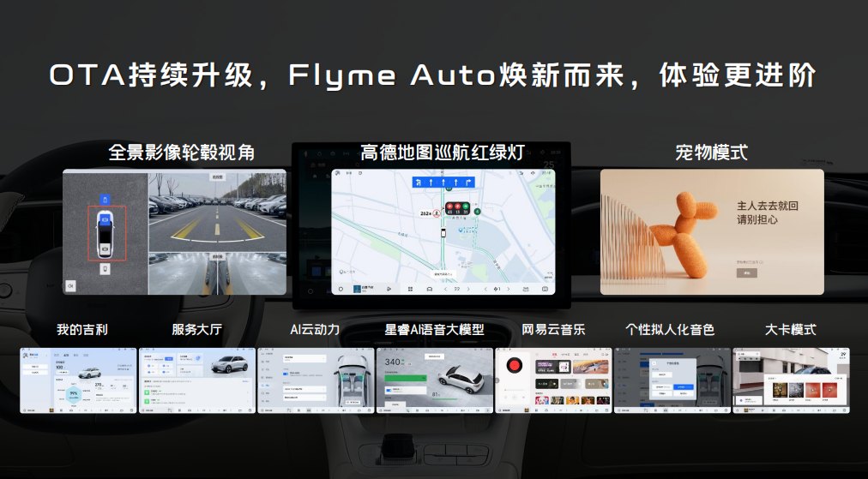The height and width of the screenshot is (479, 868).
Task: Tap the rightmost icon in the map dock
Action: (x=545, y=289)
